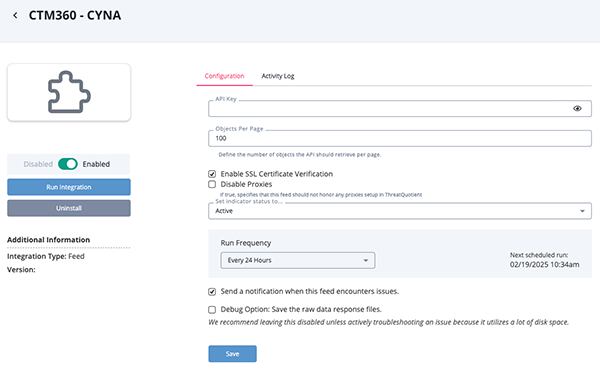Click the Version: label
The image size is (600, 370).
21,270
